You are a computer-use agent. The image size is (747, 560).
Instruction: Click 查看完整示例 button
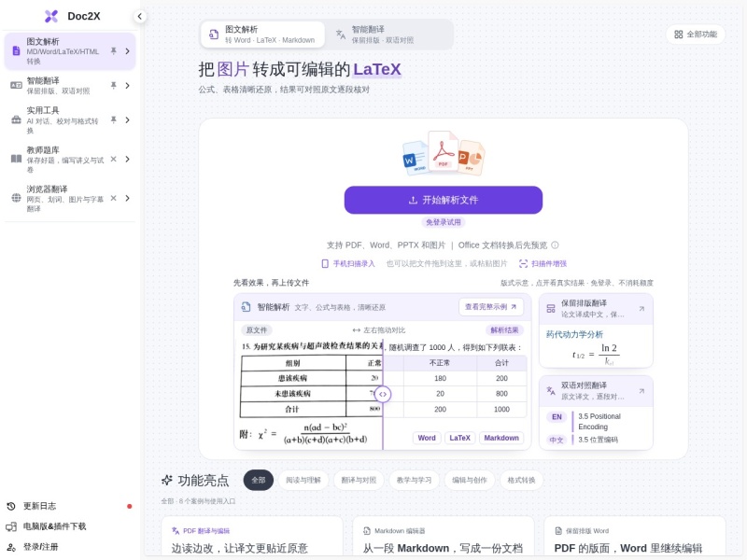pos(491,307)
